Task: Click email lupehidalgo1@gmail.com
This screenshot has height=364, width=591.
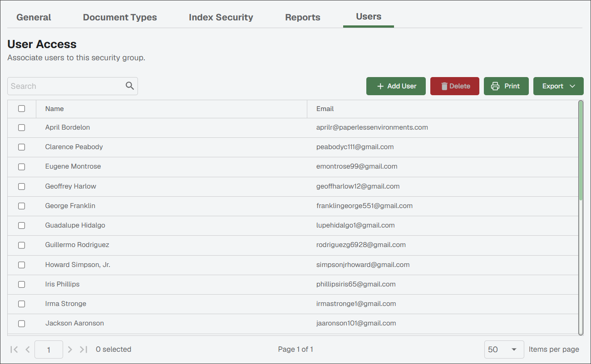Action: (355, 225)
